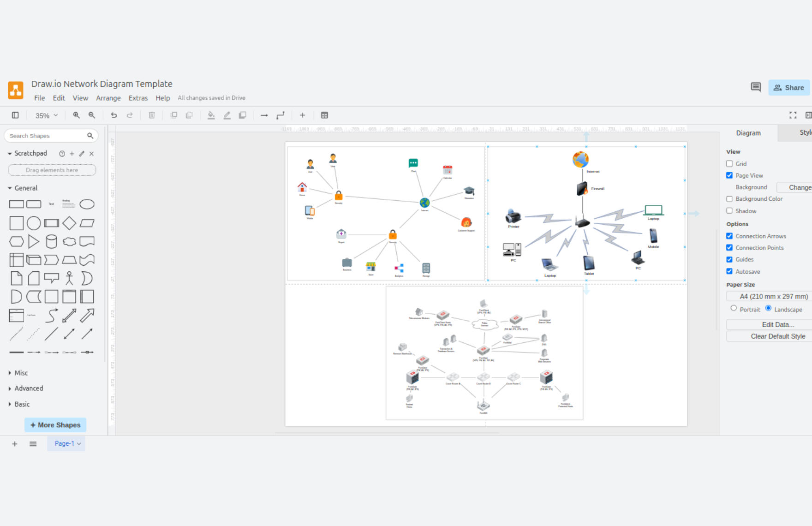
Task: Turn on the Shadow checkbox
Action: pos(729,211)
